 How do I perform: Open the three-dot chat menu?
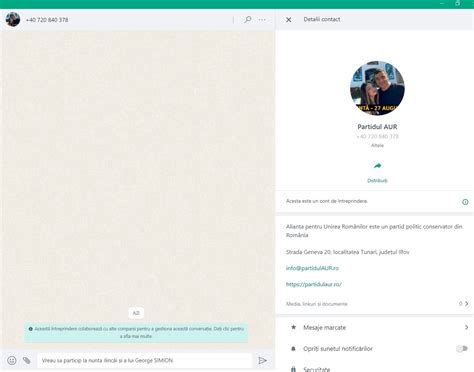[x=262, y=20]
